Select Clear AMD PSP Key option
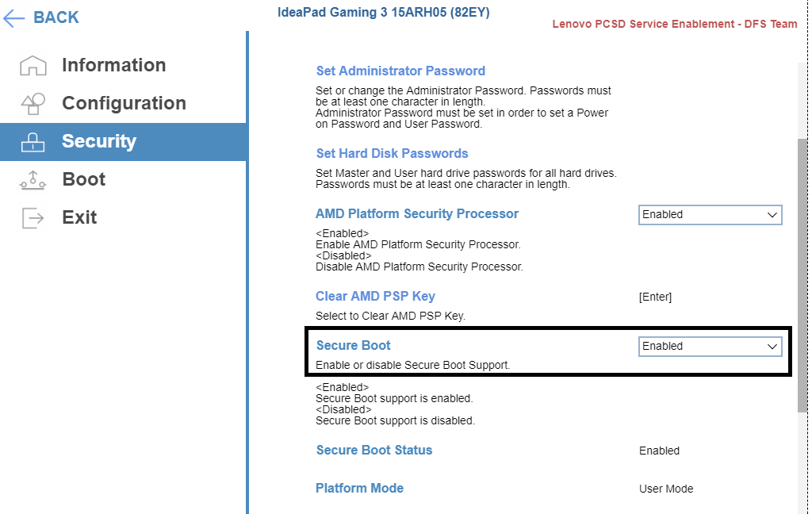Image resolution: width=812 pixels, height=514 pixels. pyautogui.click(x=375, y=296)
